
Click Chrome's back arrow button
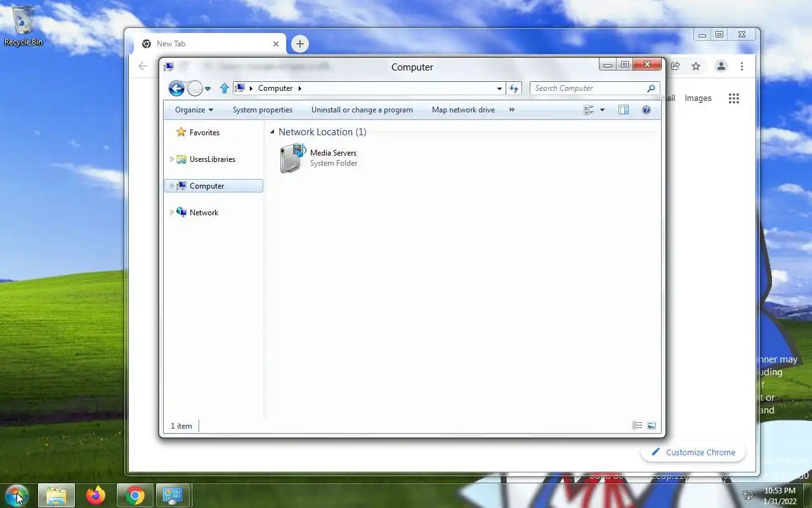tap(143, 66)
